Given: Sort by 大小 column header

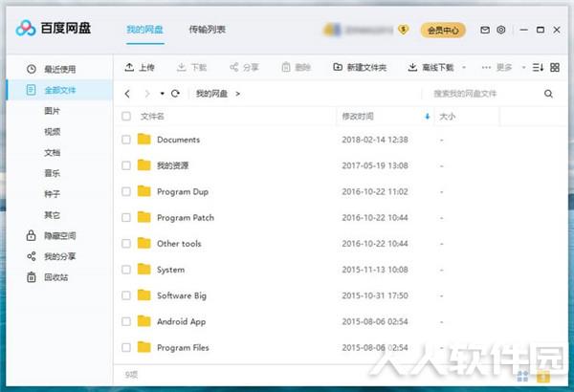Looking at the screenshot, I should (448, 117).
